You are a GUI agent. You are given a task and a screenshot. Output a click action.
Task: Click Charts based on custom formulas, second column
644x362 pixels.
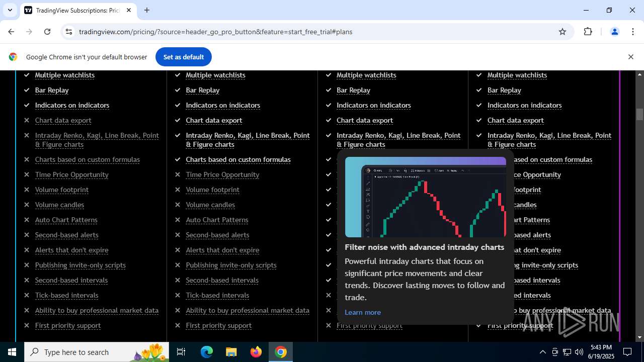click(x=238, y=159)
